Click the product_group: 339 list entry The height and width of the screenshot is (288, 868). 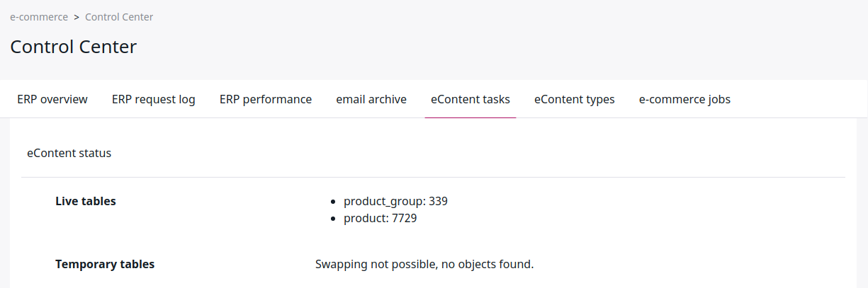tap(395, 201)
